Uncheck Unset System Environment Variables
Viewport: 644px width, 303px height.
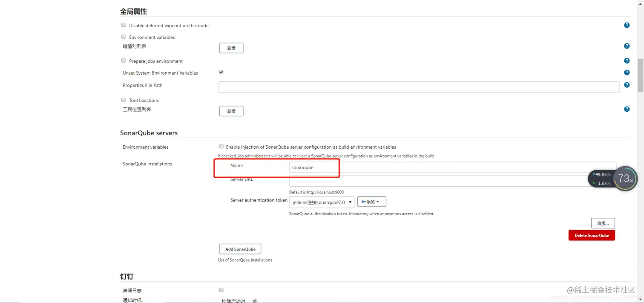tap(221, 72)
